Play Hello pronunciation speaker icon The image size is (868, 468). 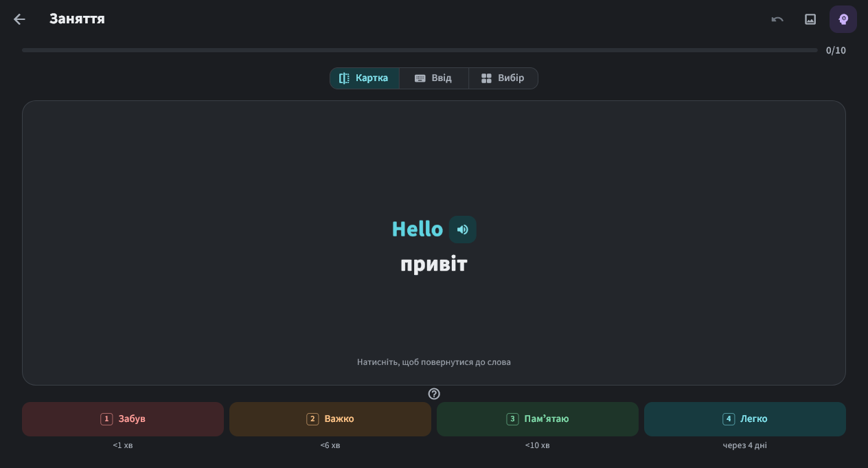tap(463, 230)
